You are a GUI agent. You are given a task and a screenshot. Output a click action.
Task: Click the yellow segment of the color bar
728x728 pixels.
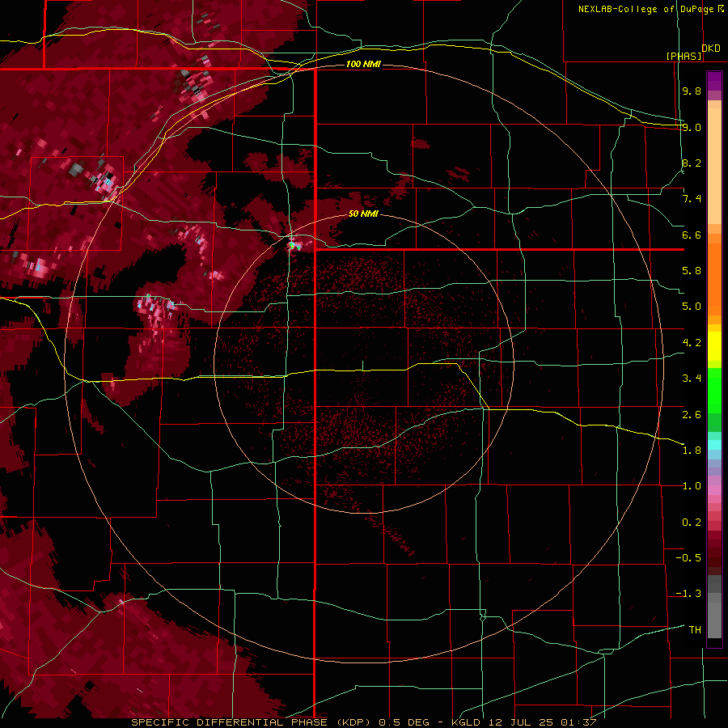[714, 345]
